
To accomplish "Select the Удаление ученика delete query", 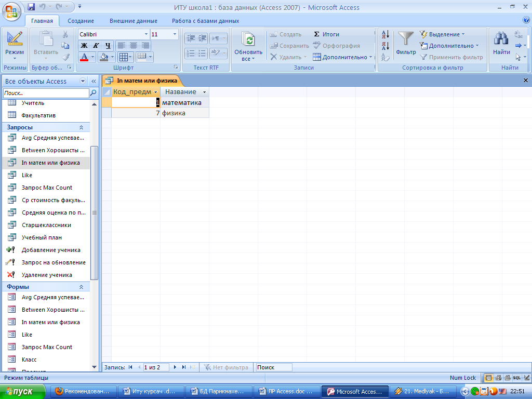I will coord(46,275).
